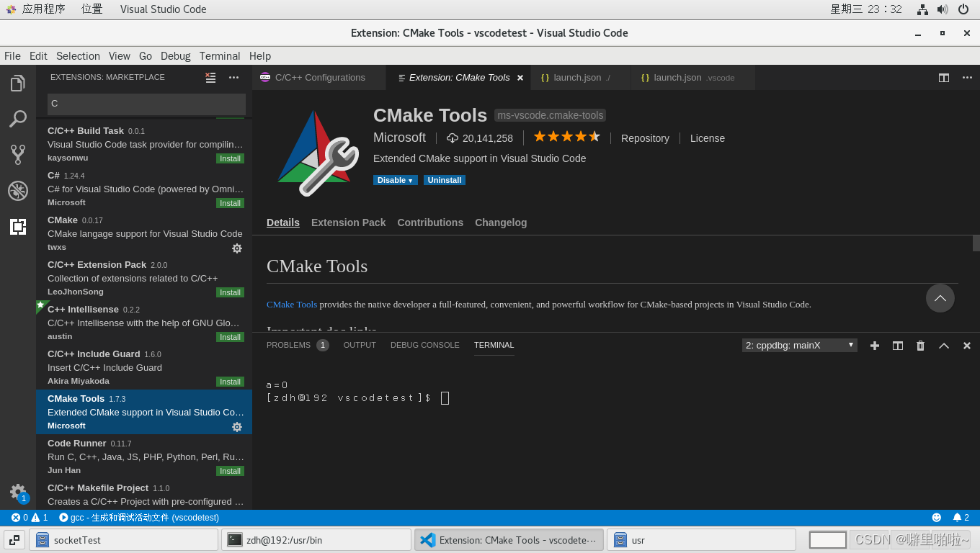Viewport: 980px width, 553px height.
Task: Install the C/C++ Include Guard extension
Action: pos(231,382)
